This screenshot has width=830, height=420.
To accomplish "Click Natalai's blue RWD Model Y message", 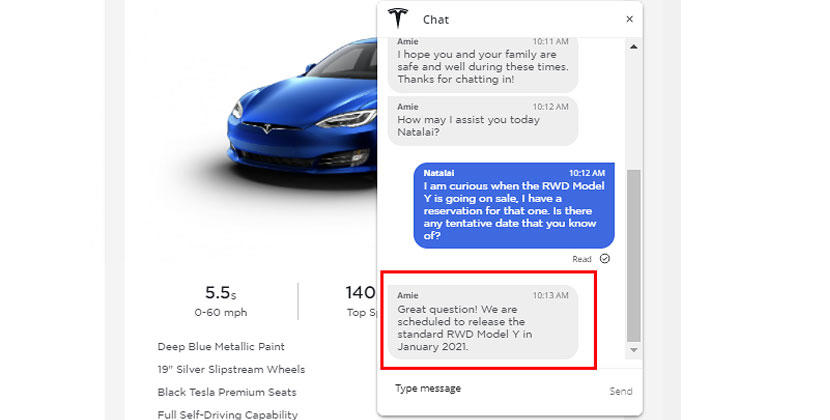I will click(x=514, y=206).
